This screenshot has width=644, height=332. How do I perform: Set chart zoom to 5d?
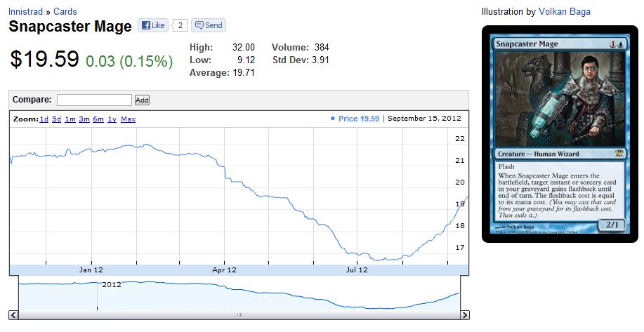[56, 119]
